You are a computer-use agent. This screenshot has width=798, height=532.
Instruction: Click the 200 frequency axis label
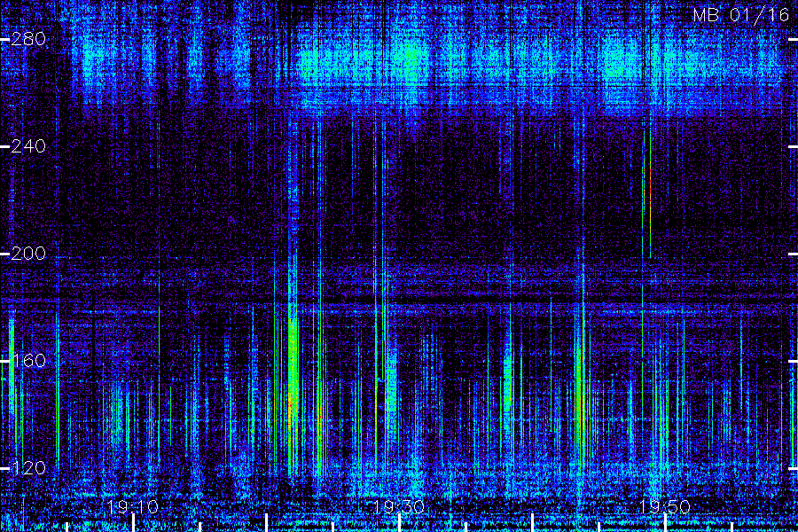click(x=28, y=254)
